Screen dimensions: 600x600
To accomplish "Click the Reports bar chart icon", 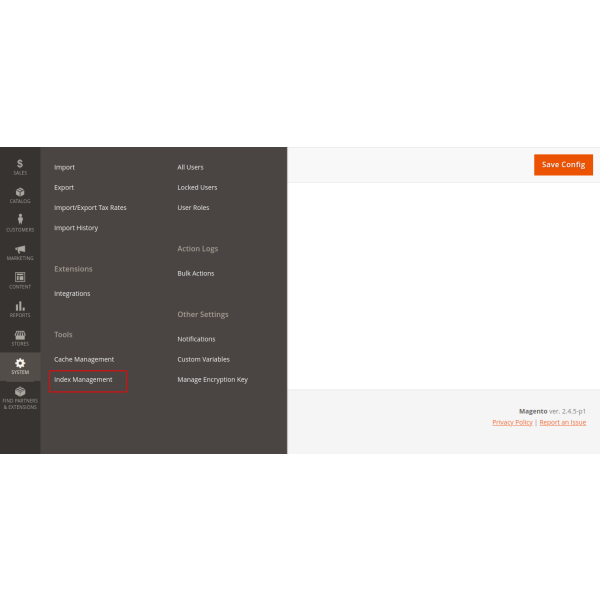I will point(20,307).
